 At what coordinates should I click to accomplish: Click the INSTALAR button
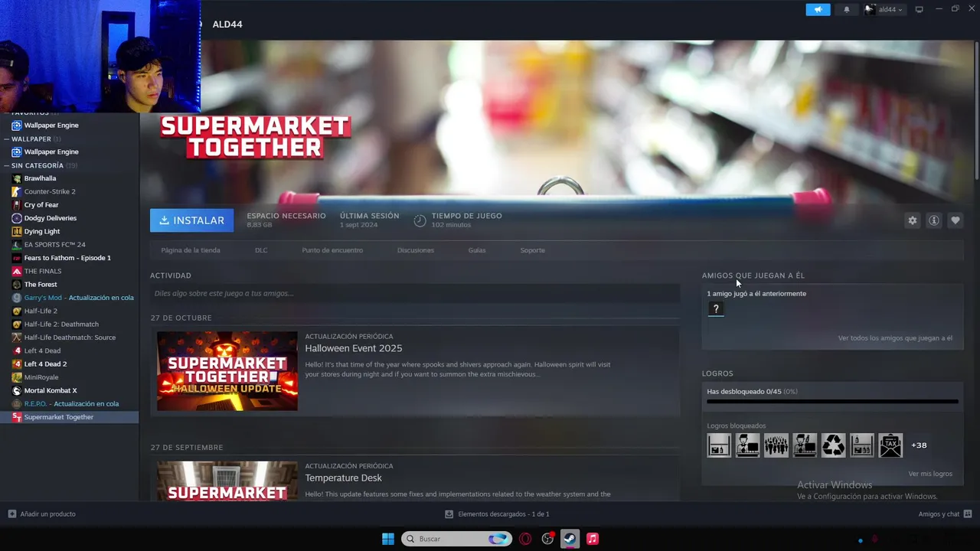tap(191, 220)
